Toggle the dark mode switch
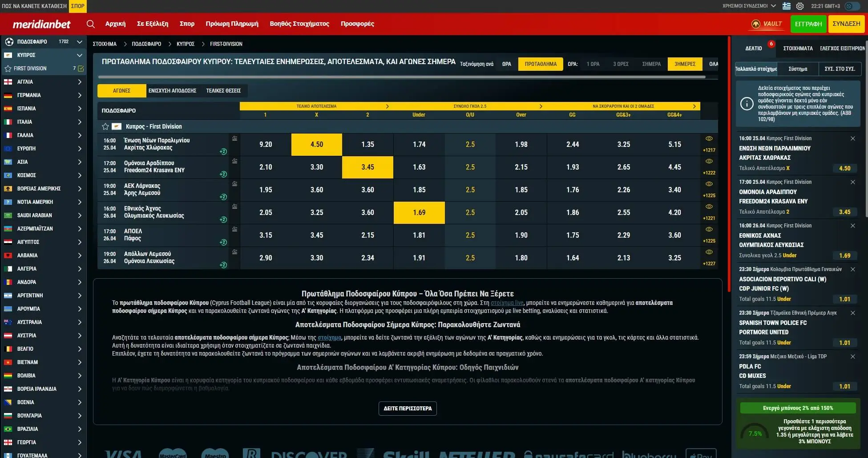 (x=853, y=6)
